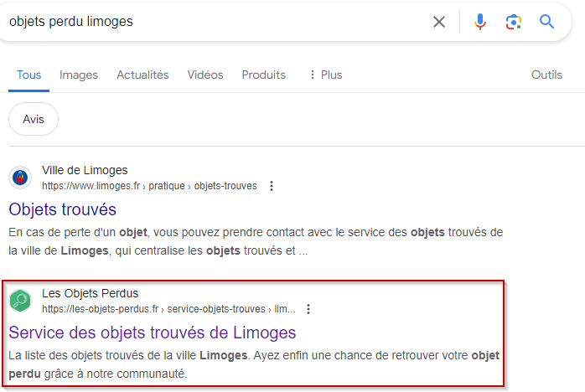Click the Les Objets Perdus green favicon

pyautogui.click(x=20, y=300)
